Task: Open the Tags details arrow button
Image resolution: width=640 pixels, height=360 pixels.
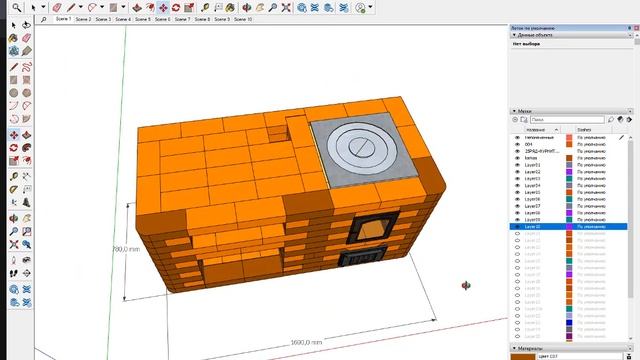Action: [x=629, y=120]
